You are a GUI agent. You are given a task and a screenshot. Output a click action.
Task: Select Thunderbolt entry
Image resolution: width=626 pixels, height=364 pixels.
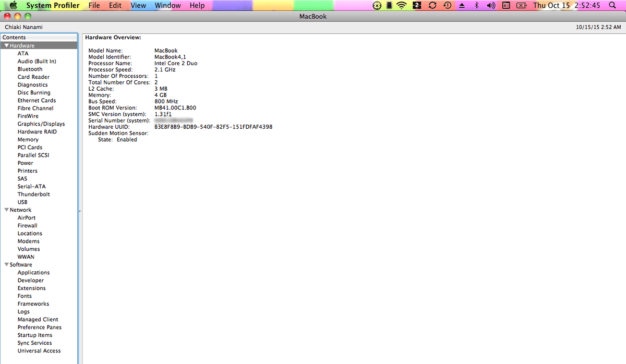pyautogui.click(x=33, y=195)
